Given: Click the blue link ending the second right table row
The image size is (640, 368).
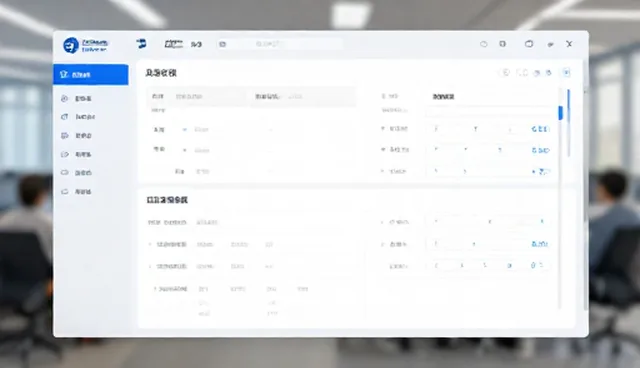Looking at the screenshot, I should (540, 150).
